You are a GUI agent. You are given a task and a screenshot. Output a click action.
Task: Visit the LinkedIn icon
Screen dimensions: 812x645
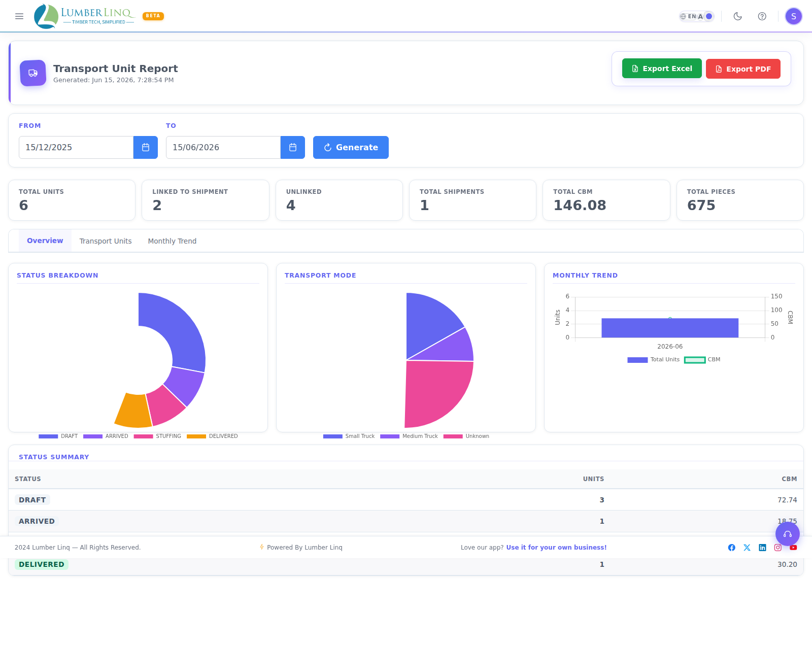(762, 548)
